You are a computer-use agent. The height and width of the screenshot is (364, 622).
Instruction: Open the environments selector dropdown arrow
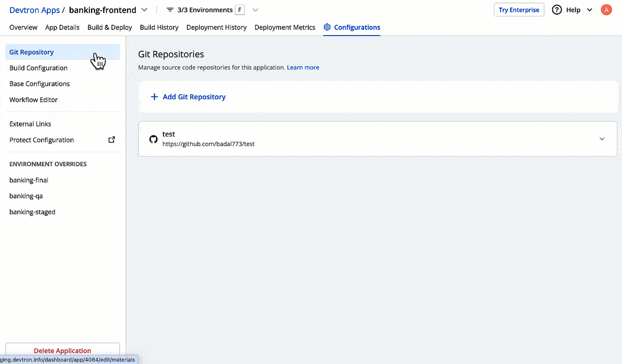tap(255, 10)
